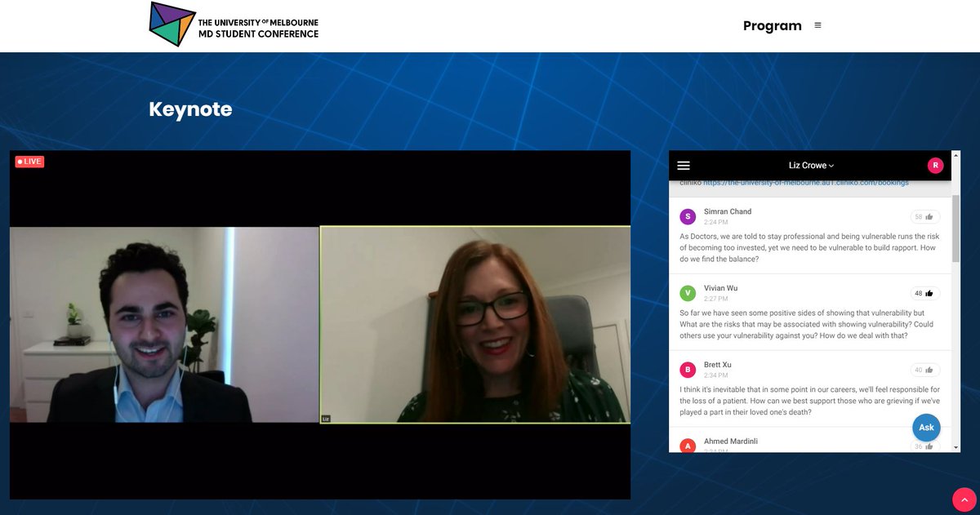Click the 2:24 PM timestamp under Simran Chand
The width and height of the screenshot is (980, 515).
715,222
